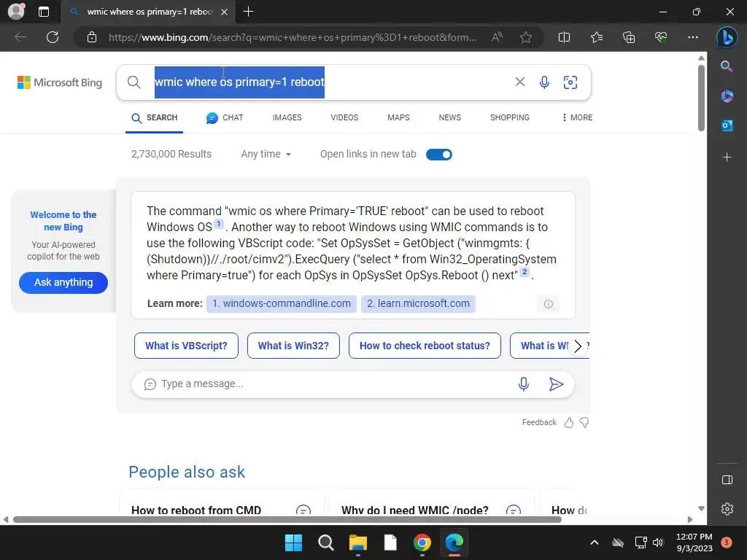
Task: Click the Edge profile avatar icon
Action: point(16,12)
